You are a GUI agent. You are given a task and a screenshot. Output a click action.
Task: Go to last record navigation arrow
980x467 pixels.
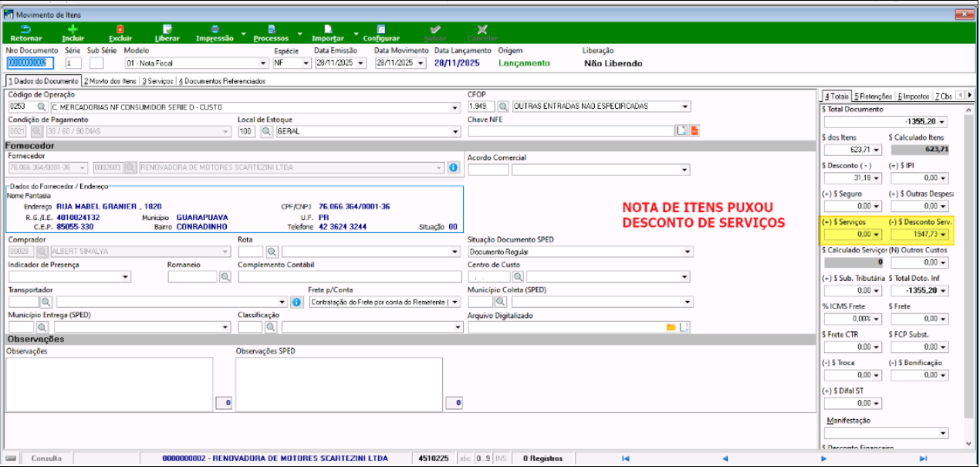click(x=923, y=459)
